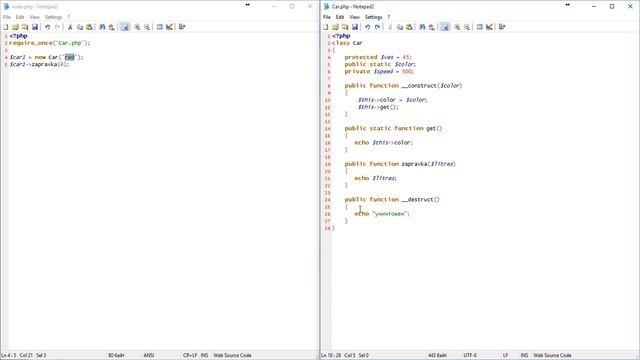
Task: Click CR+LF line ending in index.php status bar
Action: point(190,356)
